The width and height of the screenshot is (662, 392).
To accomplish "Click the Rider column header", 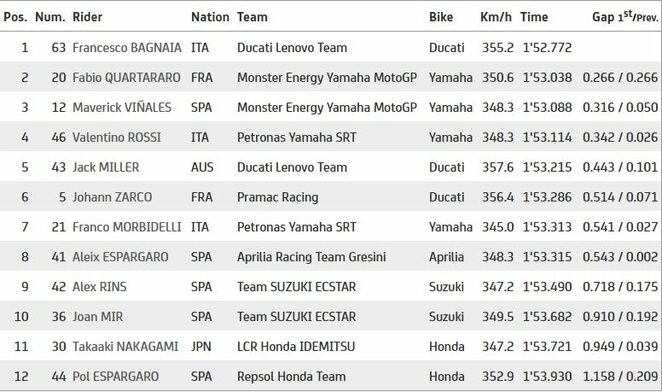I will coord(87,17).
